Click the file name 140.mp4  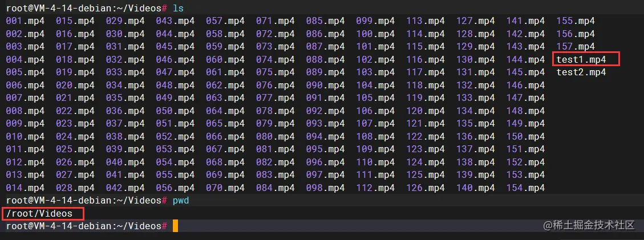[x=476, y=188]
